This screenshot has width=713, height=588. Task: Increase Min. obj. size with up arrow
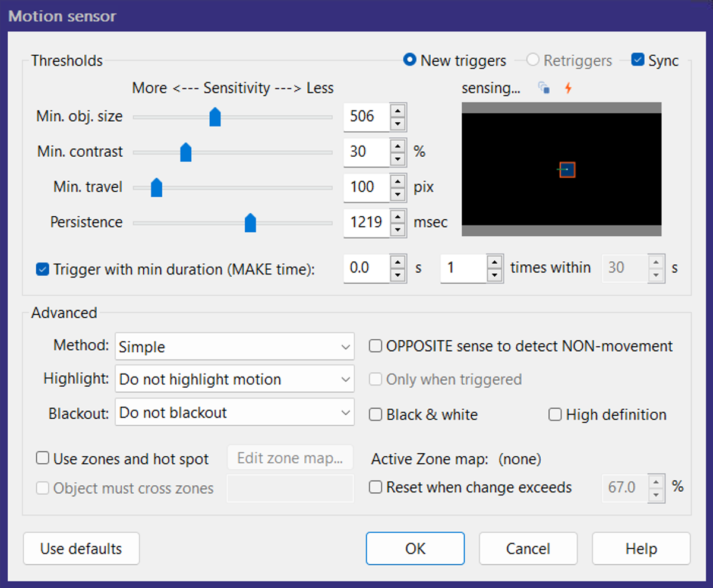click(x=398, y=110)
